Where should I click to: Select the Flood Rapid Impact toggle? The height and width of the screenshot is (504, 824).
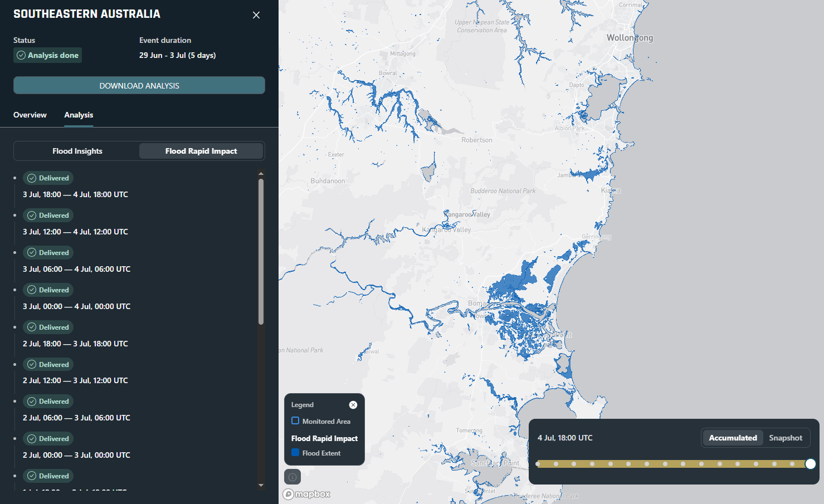[201, 151]
